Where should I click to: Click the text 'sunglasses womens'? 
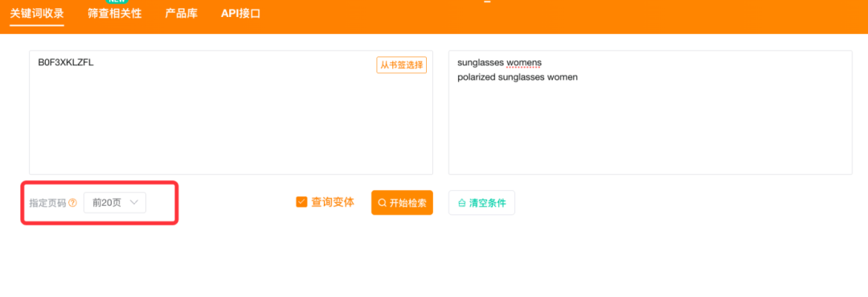tap(499, 63)
